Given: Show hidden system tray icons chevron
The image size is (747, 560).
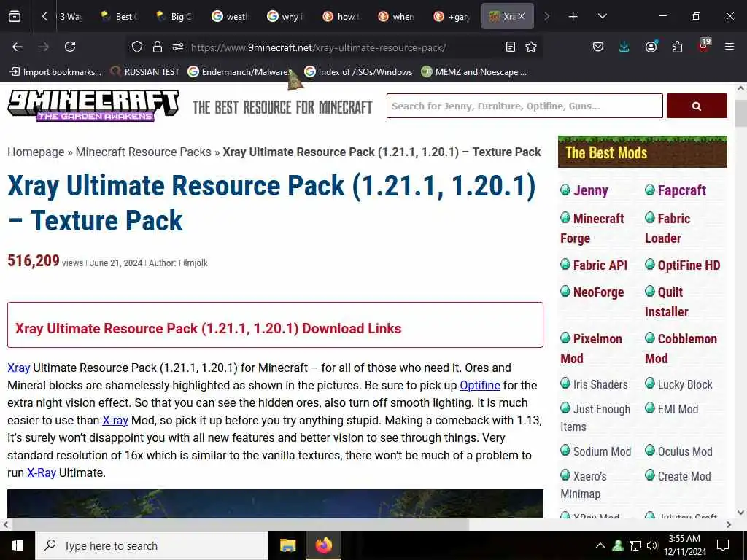Looking at the screenshot, I should coord(600,545).
